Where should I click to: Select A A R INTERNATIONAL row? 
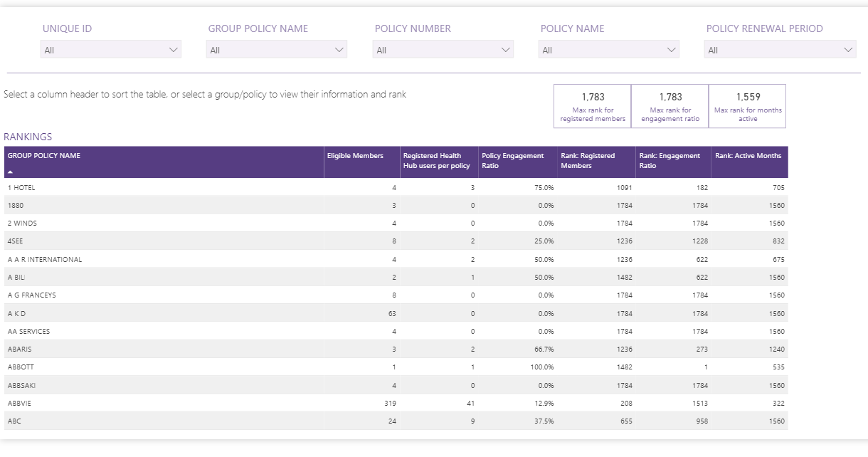396,259
